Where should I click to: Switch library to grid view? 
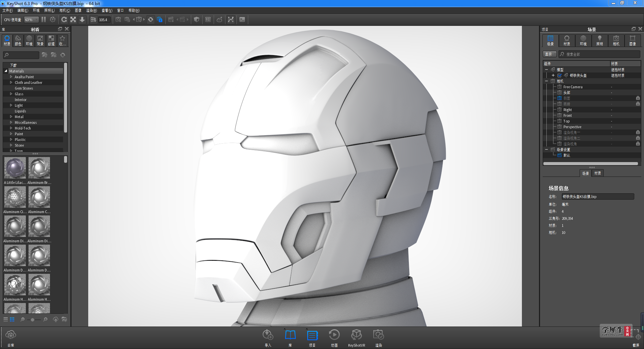point(12,319)
